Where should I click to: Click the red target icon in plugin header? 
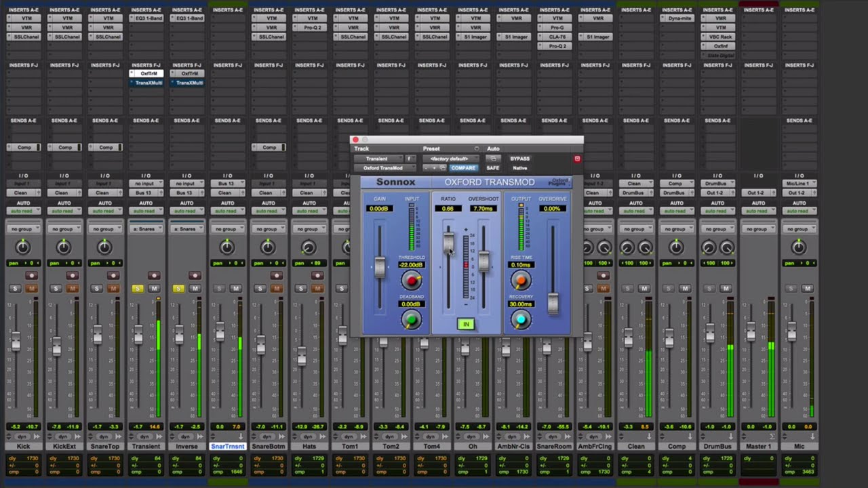[x=577, y=159]
